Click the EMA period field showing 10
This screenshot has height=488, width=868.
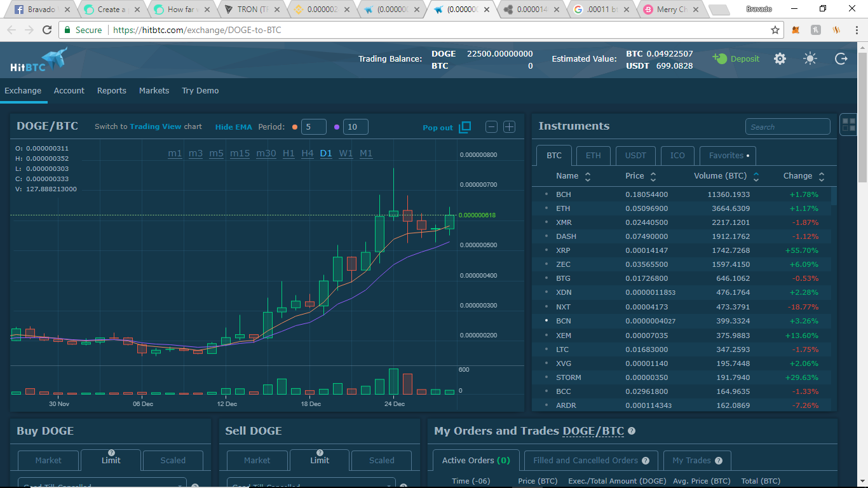click(x=356, y=127)
